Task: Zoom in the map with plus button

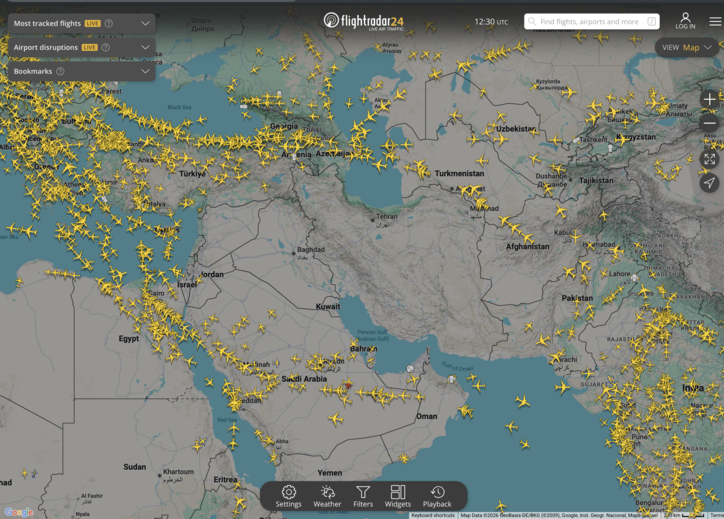Action: click(x=709, y=100)
